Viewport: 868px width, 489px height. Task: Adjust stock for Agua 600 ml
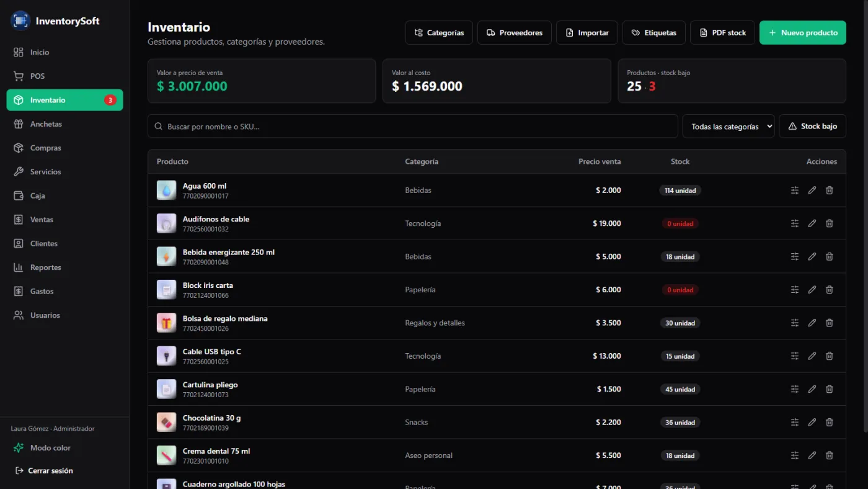point(795,191)
